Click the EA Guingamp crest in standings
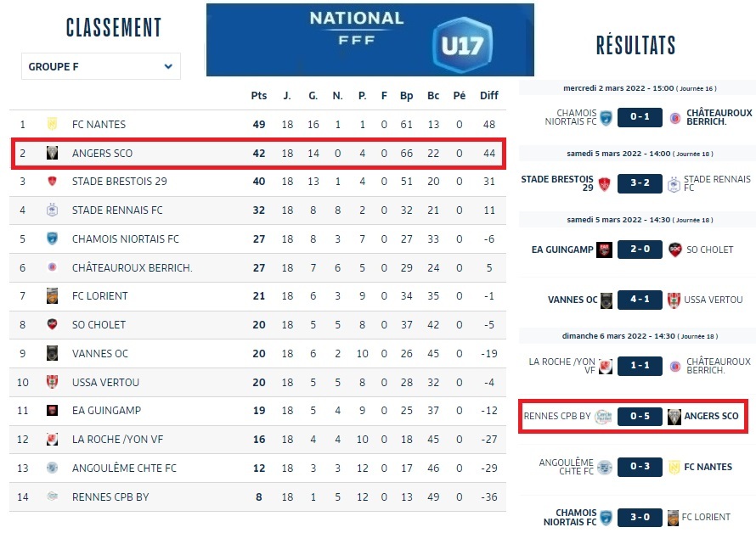This screenshot has width=756, height=533. pyautogui.click(x=52, y=411)
